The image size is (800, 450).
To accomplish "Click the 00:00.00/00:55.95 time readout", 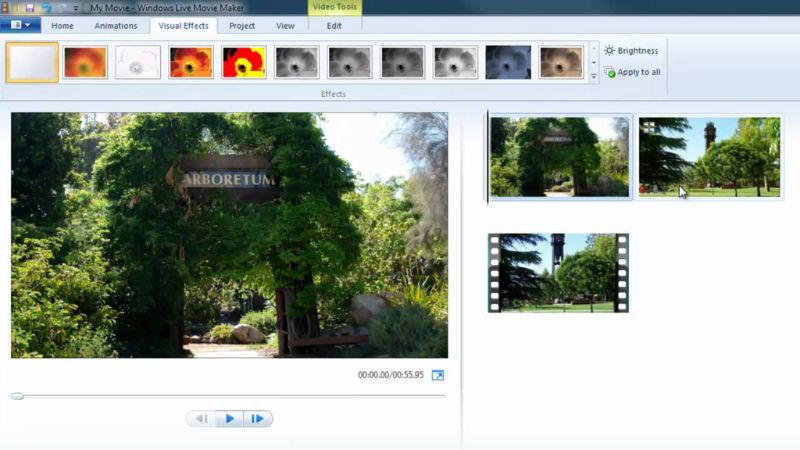I will pos(390,375).
